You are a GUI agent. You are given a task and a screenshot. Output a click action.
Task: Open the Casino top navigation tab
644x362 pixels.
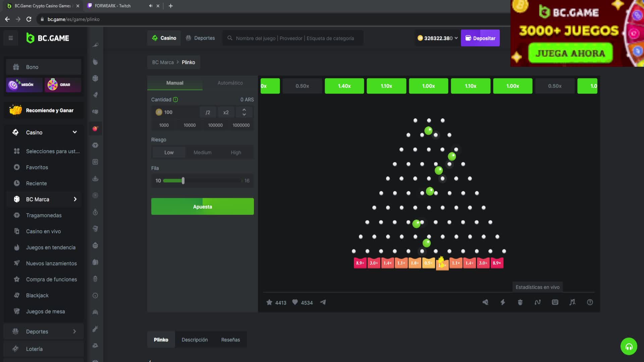[x=164, y=38]
